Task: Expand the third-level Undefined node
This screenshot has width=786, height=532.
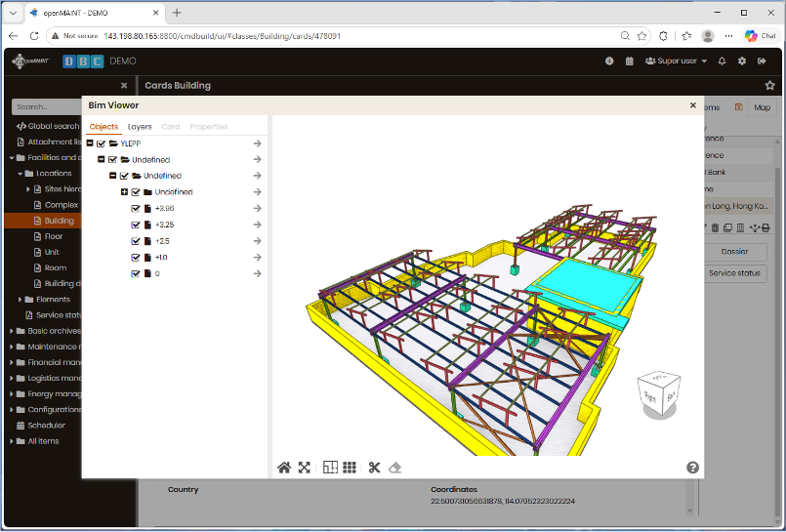Action: pyautogui.click(x=124, y=192)
